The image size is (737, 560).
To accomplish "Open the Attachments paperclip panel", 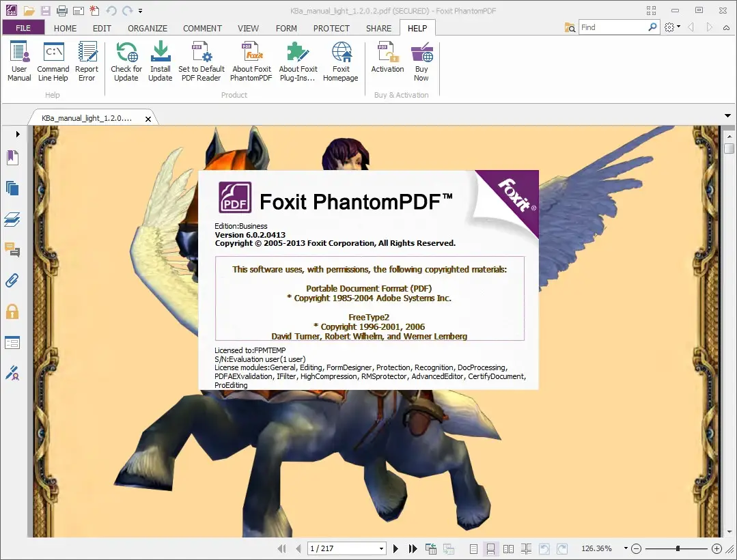I will click(x=13, y=281).
